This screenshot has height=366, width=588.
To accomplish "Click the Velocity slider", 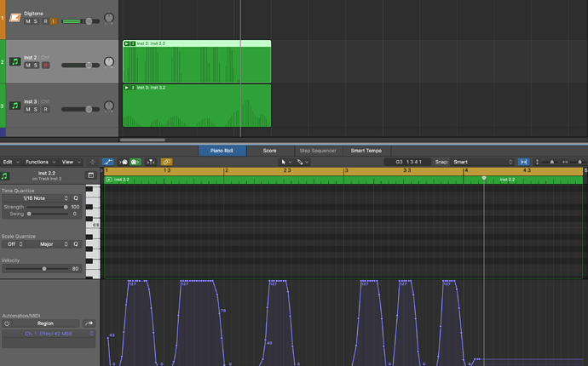I will pos(44,268).
